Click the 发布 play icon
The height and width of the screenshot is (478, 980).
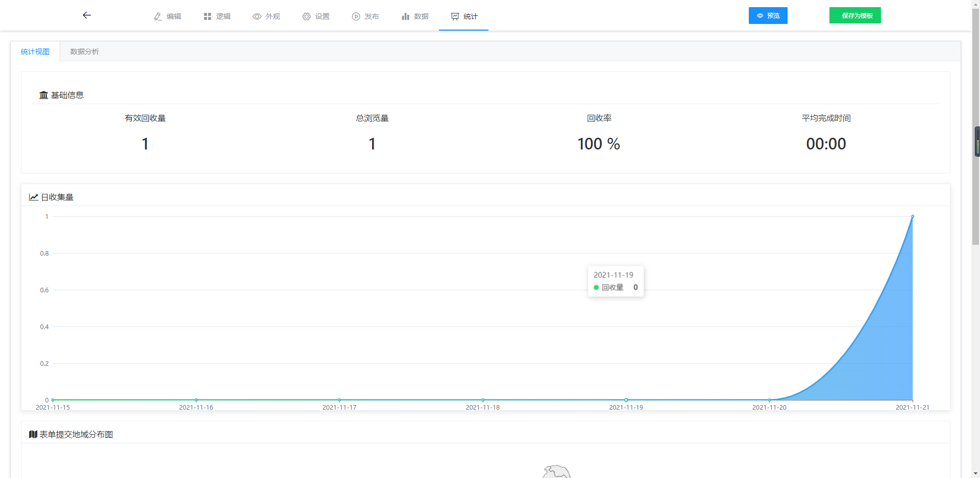[x=356, y=16]
